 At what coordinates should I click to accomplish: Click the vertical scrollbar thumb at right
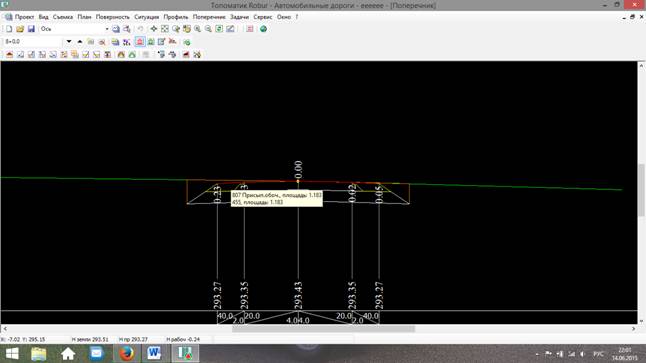(641, 190)
